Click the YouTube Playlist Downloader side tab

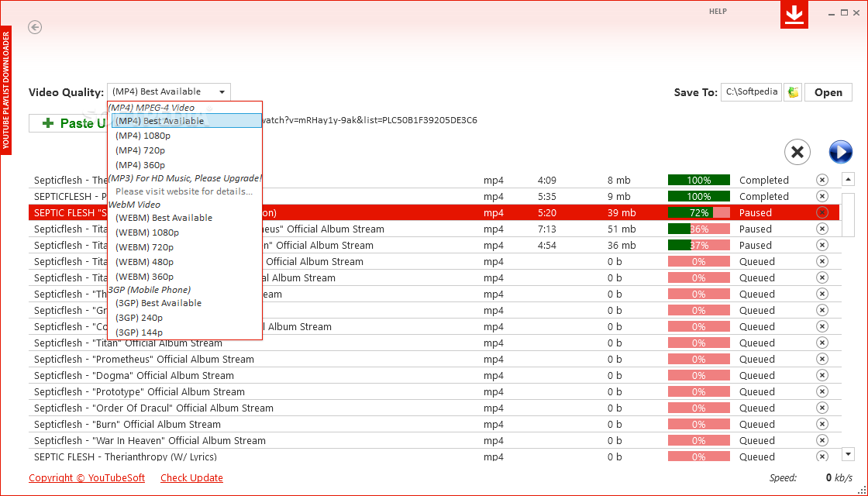point(6,90)
